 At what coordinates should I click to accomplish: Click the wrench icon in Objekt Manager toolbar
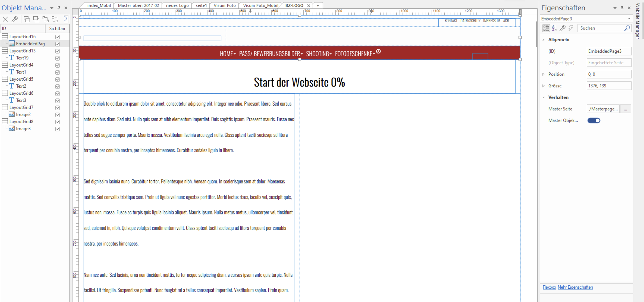coord(15,19)
